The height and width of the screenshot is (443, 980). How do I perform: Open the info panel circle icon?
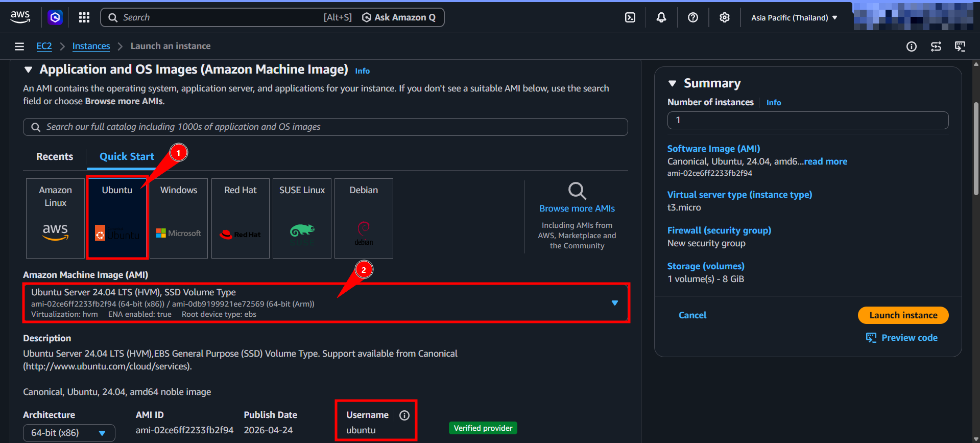[x=912, y=46]
